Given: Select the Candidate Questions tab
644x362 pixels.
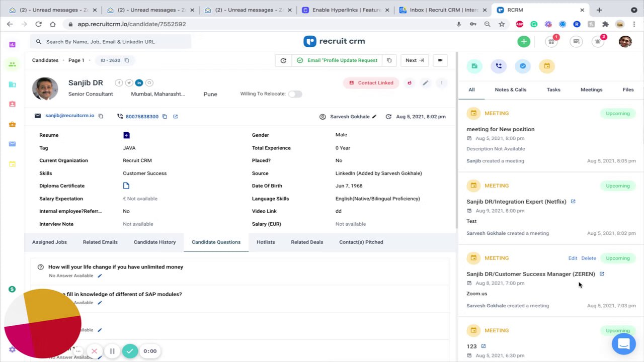Looking at the screenshot, I should [x=216, y=242].
